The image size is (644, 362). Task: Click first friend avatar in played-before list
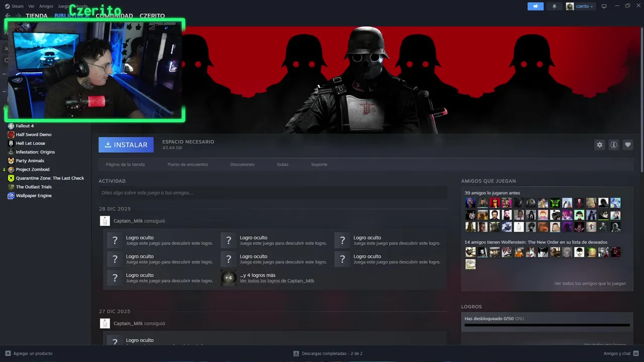(x=470, y=203)
